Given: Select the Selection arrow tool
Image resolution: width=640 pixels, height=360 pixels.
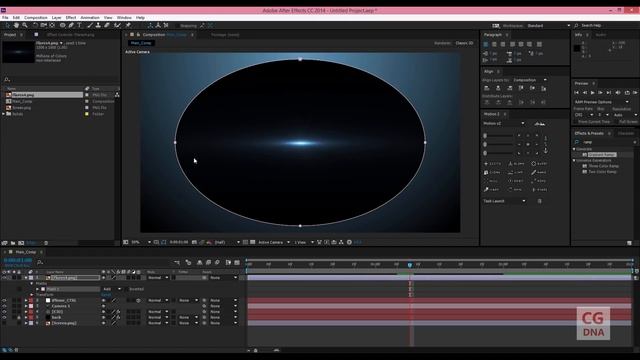Looking at the screenshot, I should tap(8, 25).
